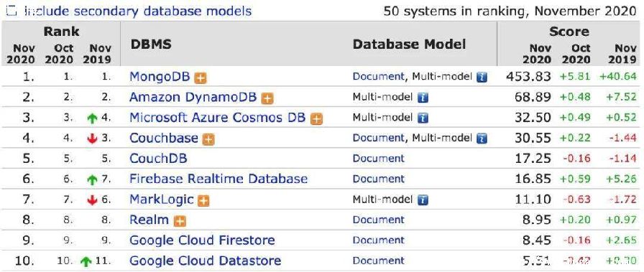Image resolution: width=644 pixels, height=272 pixels.
Task: Click the Multi-model text in the DynamoDB row
Action: (383, 97)
